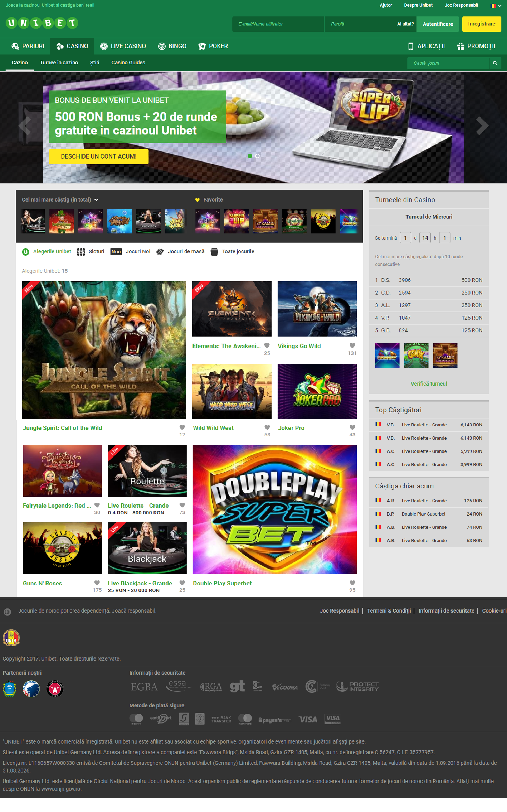Viewport: 507px width, 812px height.
Task: Select the second banner carousel dot
Action: [257, 156]
